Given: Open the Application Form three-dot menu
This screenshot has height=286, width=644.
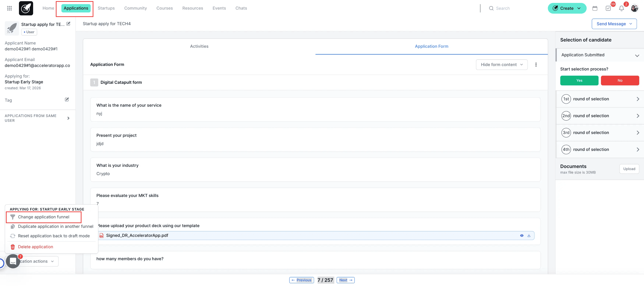Looking at the screenshot, I should click(x=536, y=65).
